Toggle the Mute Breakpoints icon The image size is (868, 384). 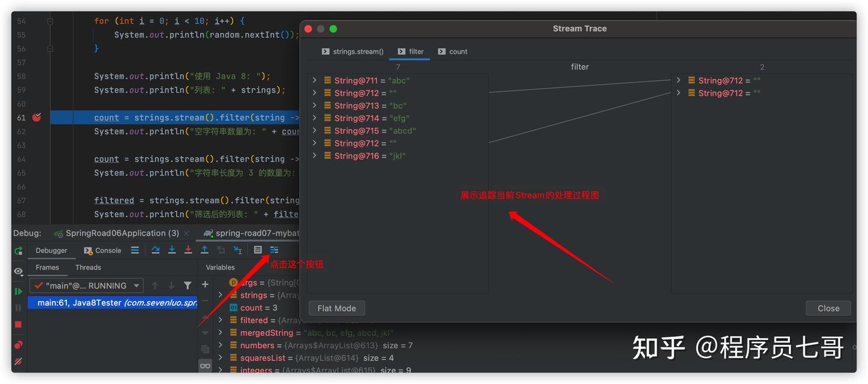tap(19, 362)
